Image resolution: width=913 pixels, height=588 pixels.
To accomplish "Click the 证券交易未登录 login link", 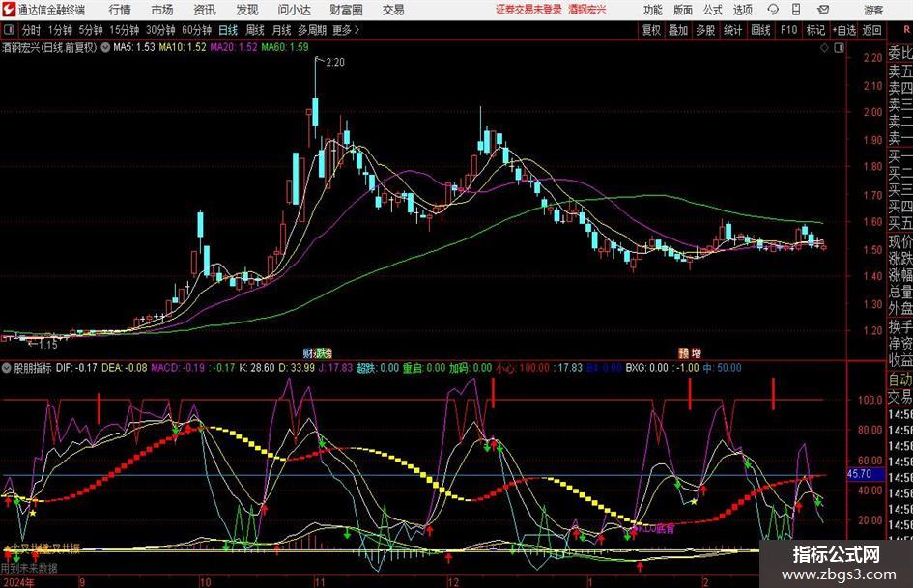I will pyautogui.click(x=528, y=10).
